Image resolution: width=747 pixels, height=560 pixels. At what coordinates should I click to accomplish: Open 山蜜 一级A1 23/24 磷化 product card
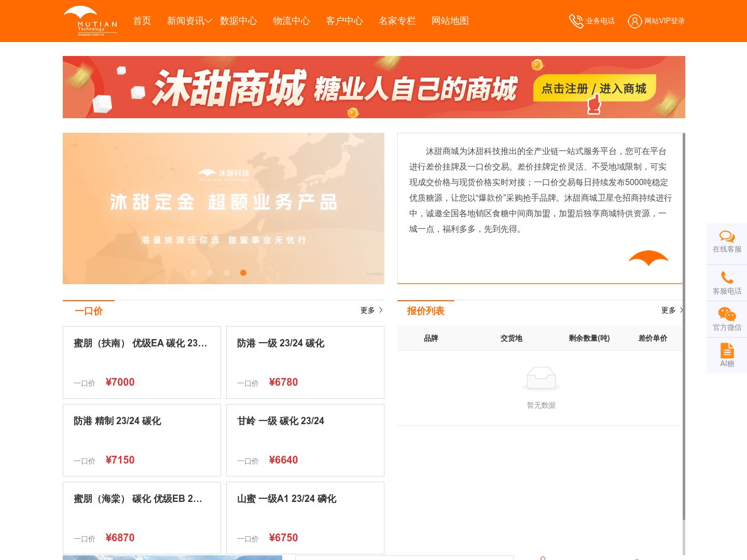[305, 518]
